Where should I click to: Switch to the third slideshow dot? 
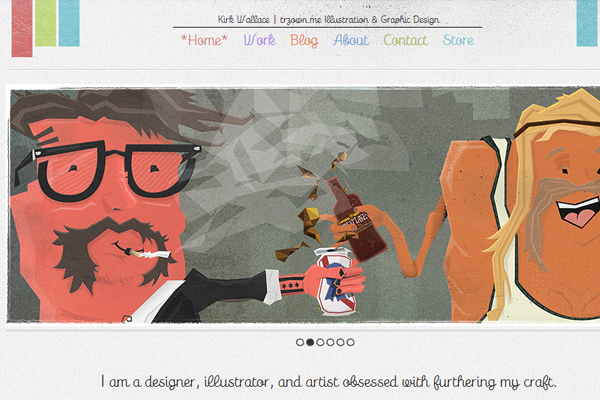tap(320, 342)
